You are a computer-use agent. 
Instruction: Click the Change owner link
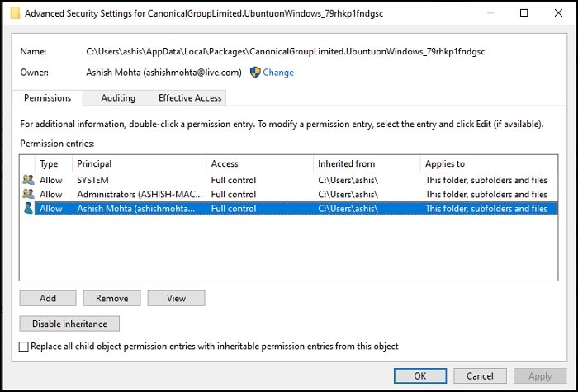278,73
